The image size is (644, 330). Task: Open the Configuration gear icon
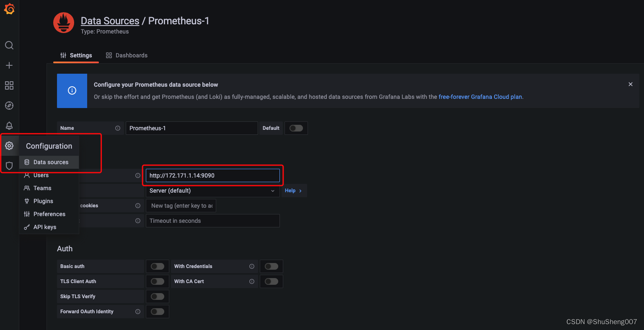[9, 146]
